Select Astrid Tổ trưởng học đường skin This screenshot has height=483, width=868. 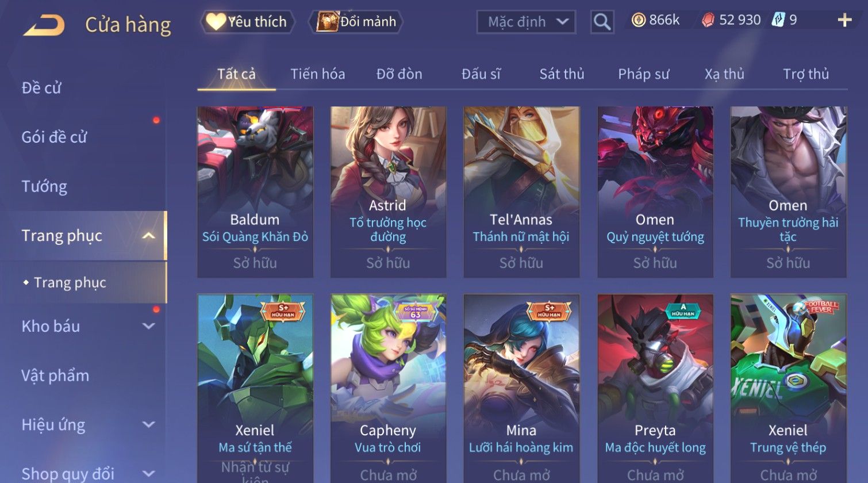[388, 191]
